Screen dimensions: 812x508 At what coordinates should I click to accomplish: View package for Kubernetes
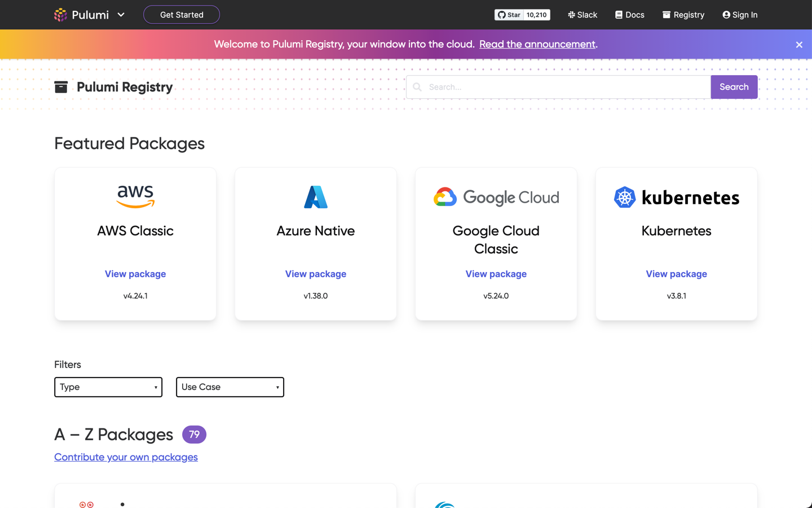pos(677,274)
